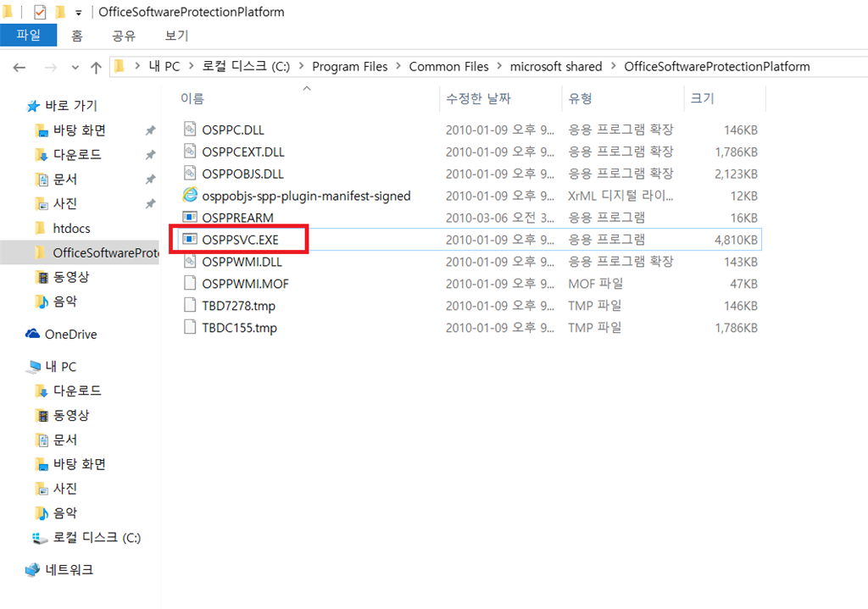
Task: Click the pin icon next to 바탕 화면
Action: pos(150,130)
